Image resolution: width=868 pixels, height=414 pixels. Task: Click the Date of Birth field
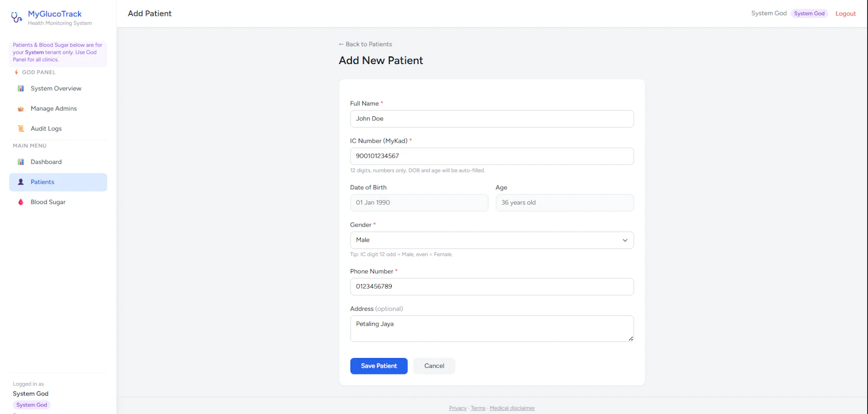point(419,203)
